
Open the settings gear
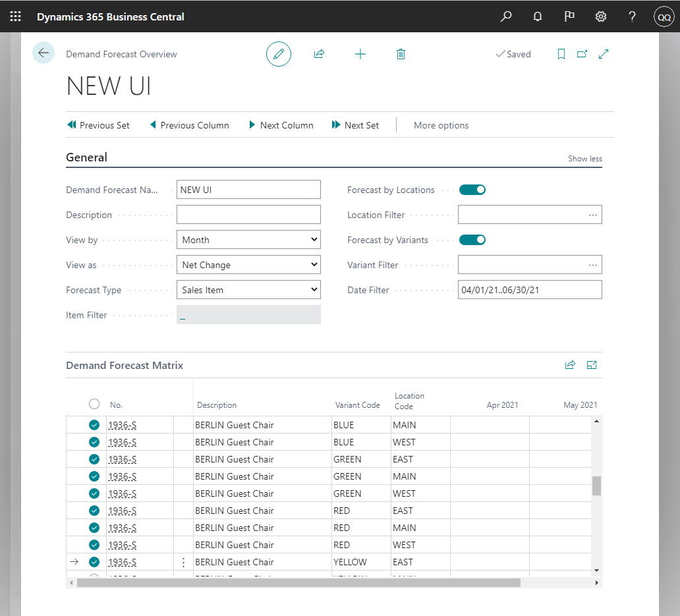(x=601, y=16)
